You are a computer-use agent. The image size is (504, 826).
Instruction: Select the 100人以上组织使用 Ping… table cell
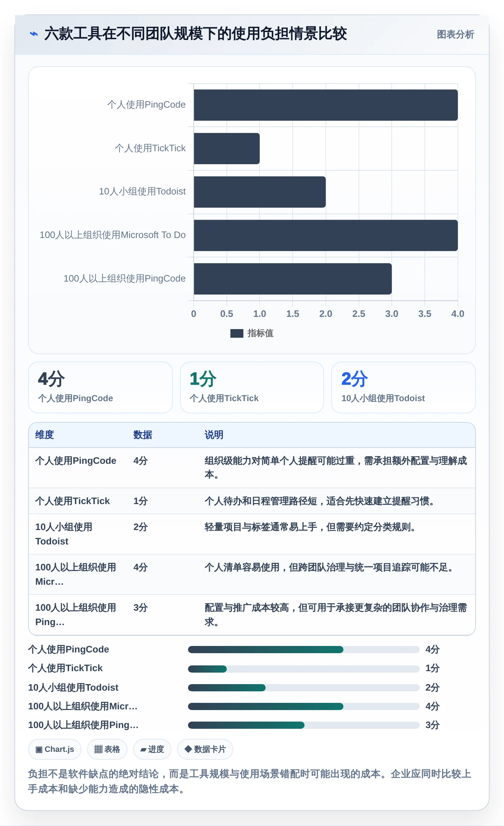click(x=76, y=615)
